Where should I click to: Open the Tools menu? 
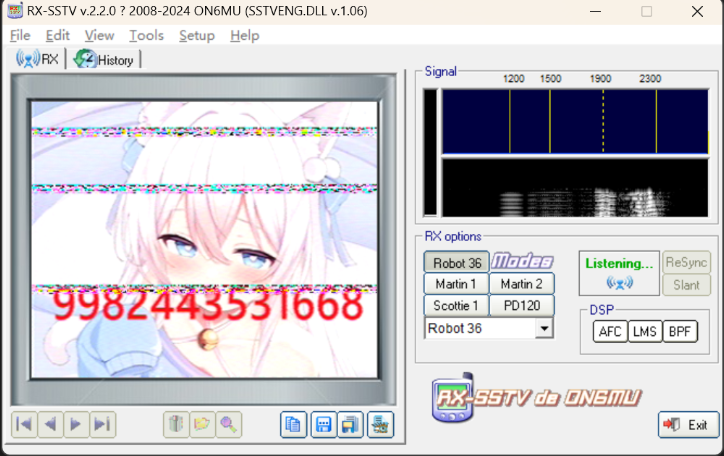click(x=146, y=36)
